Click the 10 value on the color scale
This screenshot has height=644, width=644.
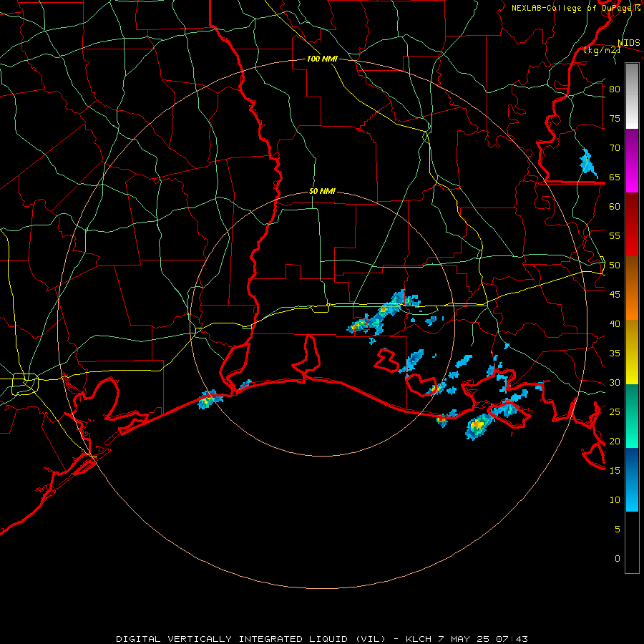[615, 500]
